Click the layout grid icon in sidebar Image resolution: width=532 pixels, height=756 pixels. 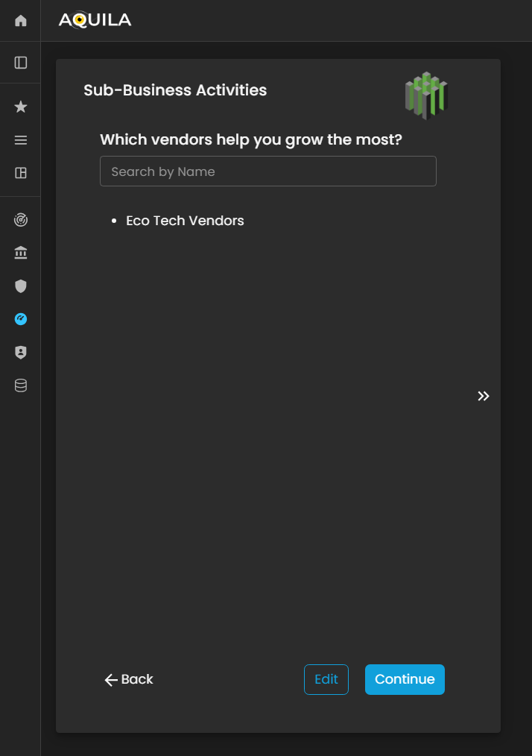pyautogui.click(x=21, y=173)
